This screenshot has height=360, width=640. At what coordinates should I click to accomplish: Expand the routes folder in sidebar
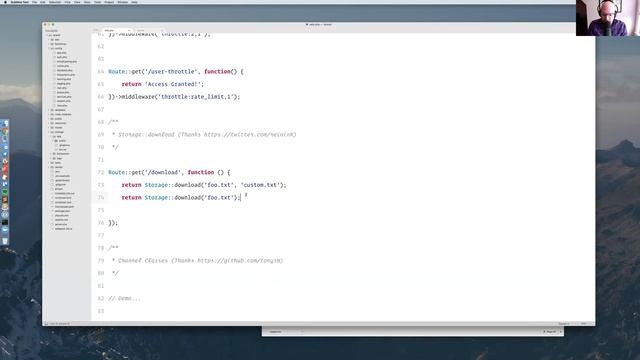click(x=49, y=127)
